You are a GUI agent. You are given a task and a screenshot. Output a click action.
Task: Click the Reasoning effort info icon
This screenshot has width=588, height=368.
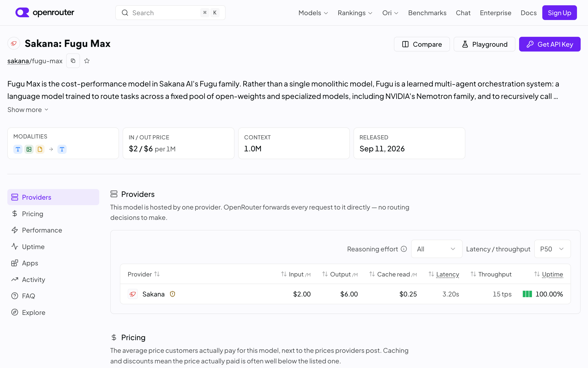(404, 249)
